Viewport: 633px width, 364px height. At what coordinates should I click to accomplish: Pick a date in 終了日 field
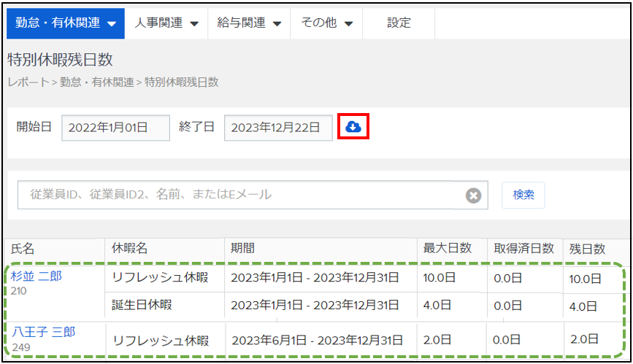(x=278, y=128)
